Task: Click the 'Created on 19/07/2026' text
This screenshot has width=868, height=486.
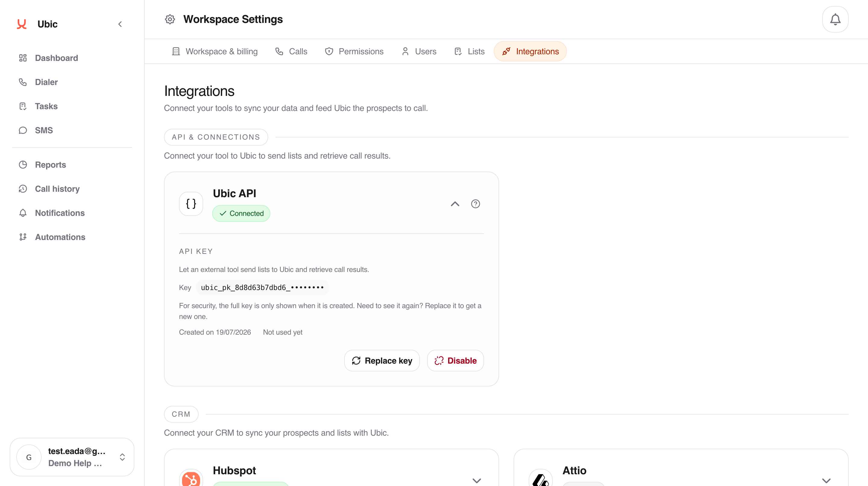Action: point(215,332)
